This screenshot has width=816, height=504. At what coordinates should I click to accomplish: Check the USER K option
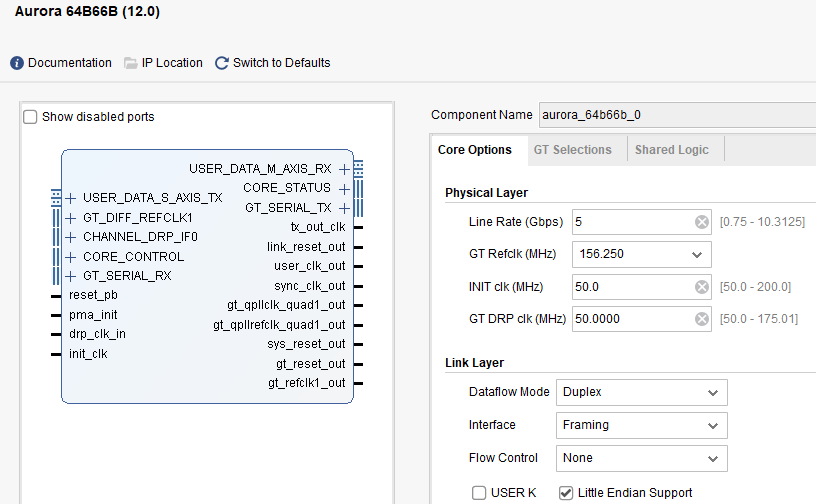(x=479, y=492)
